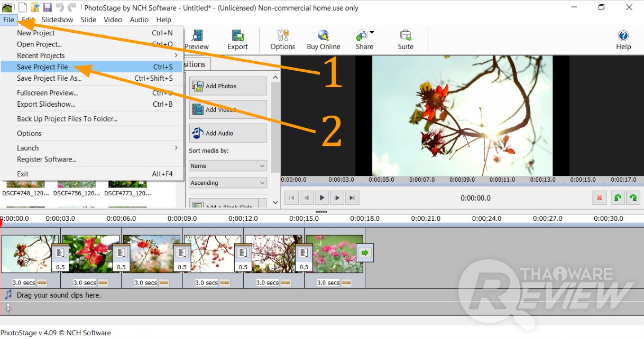
Task: Click the Add Photos button
Action: click(x=228, y=86)
